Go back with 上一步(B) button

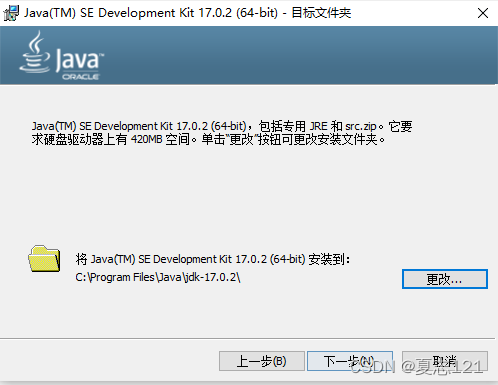pos(262,361)
